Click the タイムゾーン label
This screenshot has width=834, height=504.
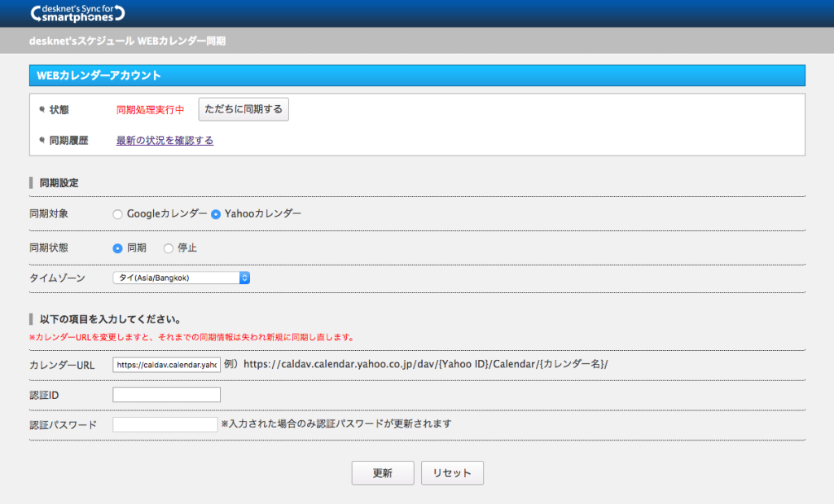tap(58, 278)
